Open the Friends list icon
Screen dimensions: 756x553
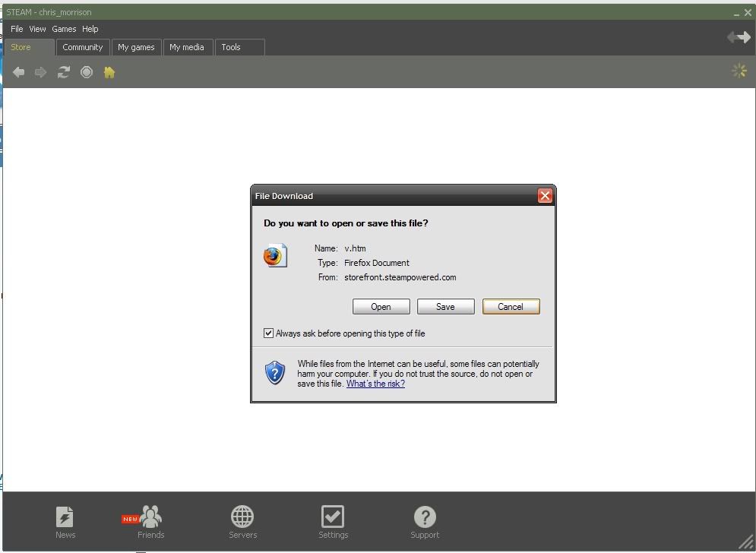(150, 518)
